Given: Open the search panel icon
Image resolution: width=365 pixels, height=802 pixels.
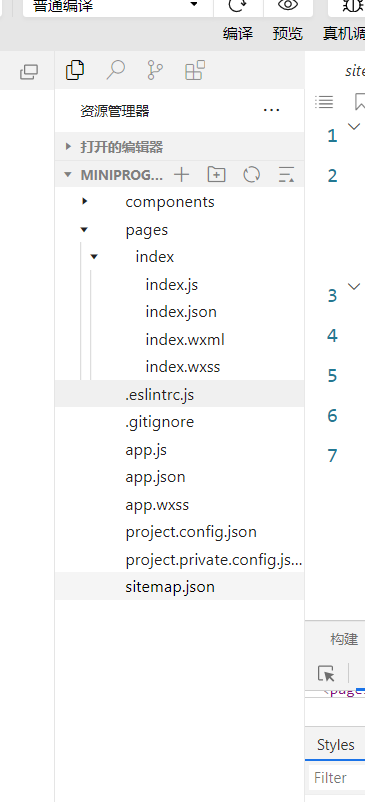Looking at the screenshot, I should point(116,70).
